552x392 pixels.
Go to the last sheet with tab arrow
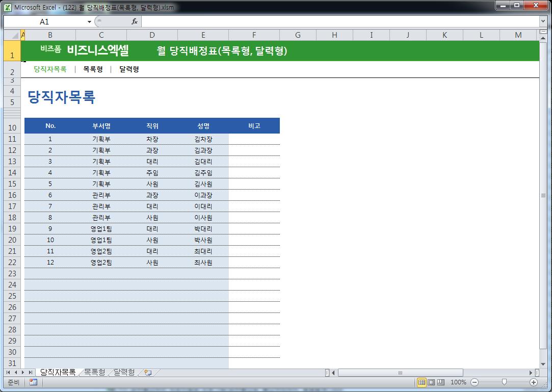point(31,373)
